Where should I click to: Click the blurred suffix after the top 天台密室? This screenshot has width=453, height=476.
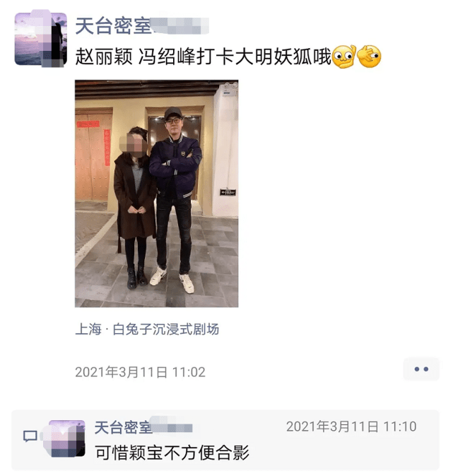tap(180, 26)
